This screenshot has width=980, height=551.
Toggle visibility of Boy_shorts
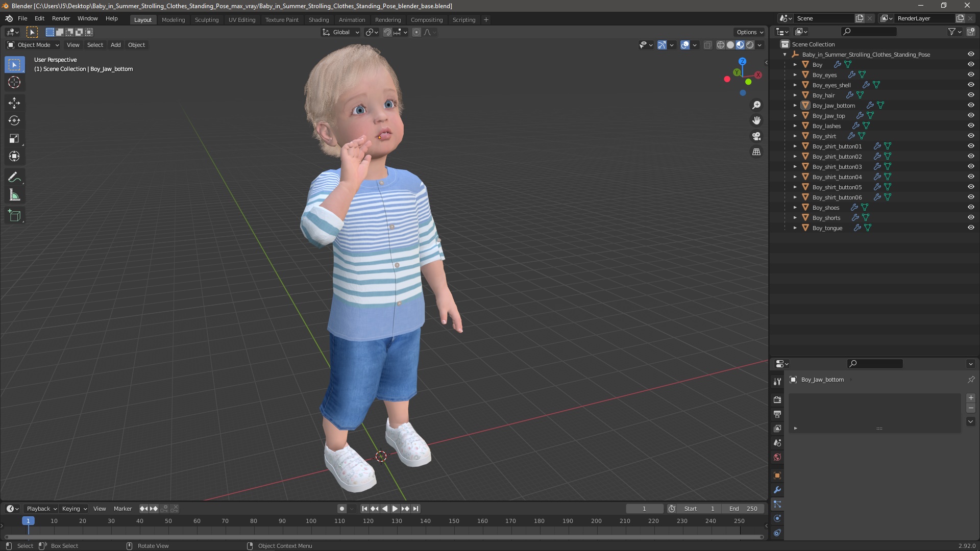(x=971, y=217)
